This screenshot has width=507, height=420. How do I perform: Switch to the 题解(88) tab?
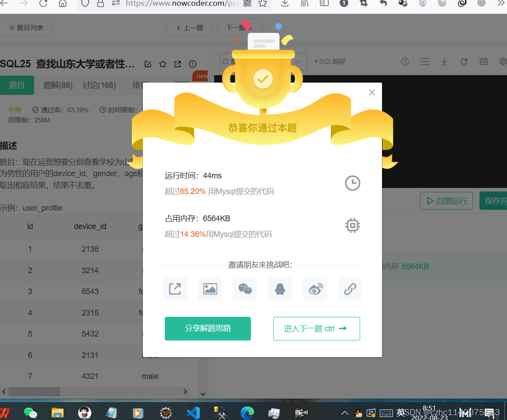[57, 85]
